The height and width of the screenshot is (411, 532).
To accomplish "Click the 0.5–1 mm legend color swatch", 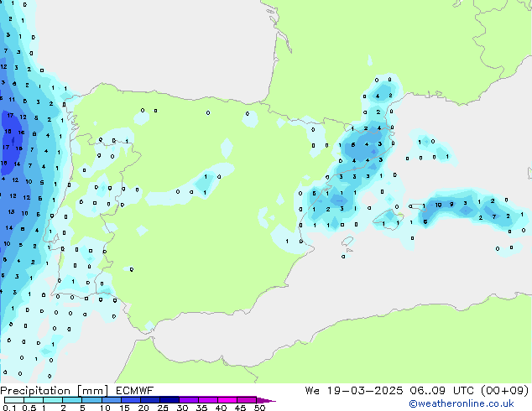I will point(34,400).
